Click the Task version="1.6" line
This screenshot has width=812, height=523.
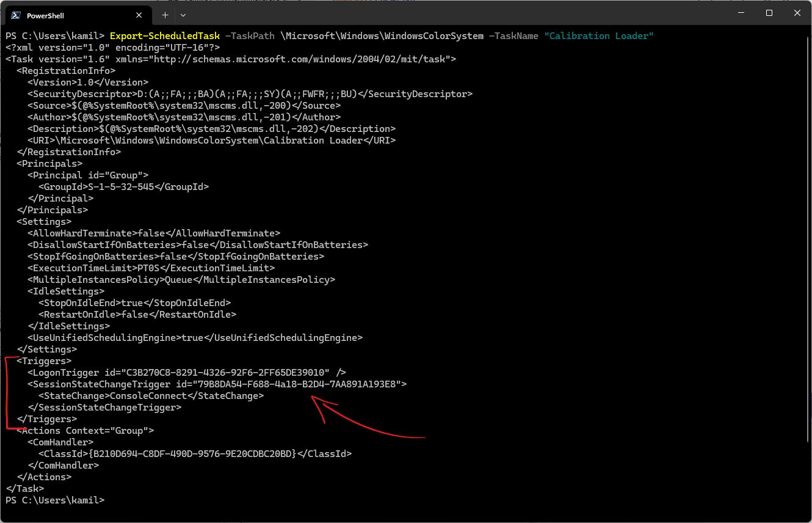click(231, 59)
